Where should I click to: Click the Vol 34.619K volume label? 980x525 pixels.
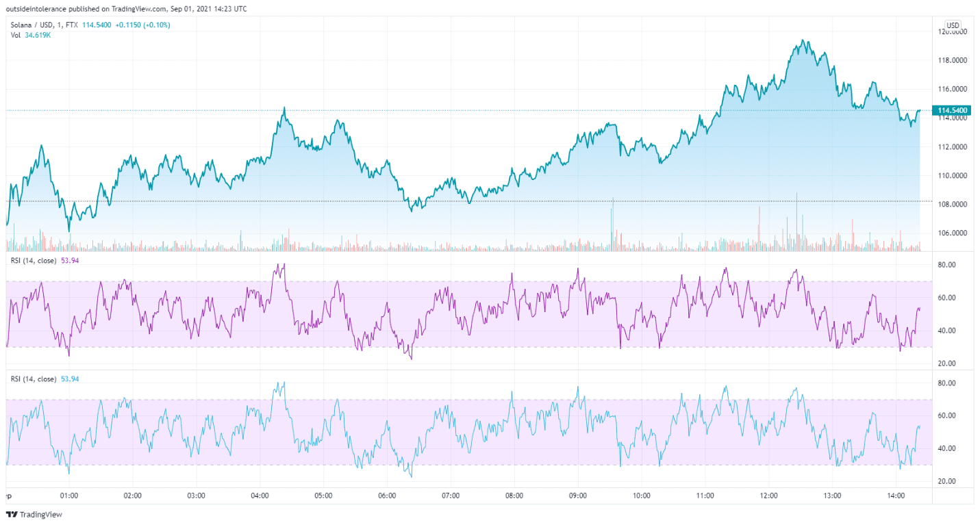pos(31,35)
